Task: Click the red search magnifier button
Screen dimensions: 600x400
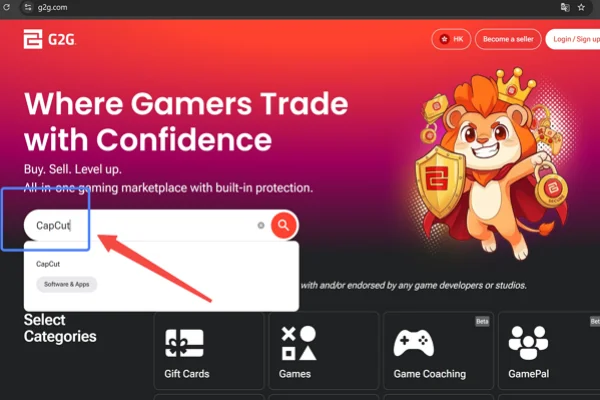Action: click(x=284, y=225)
